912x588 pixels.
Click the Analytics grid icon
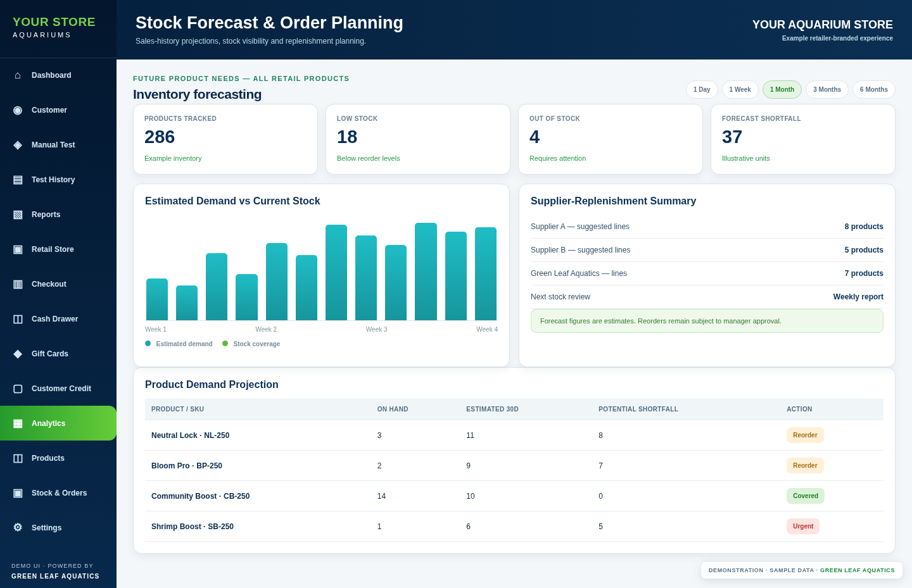coord(18,423)
